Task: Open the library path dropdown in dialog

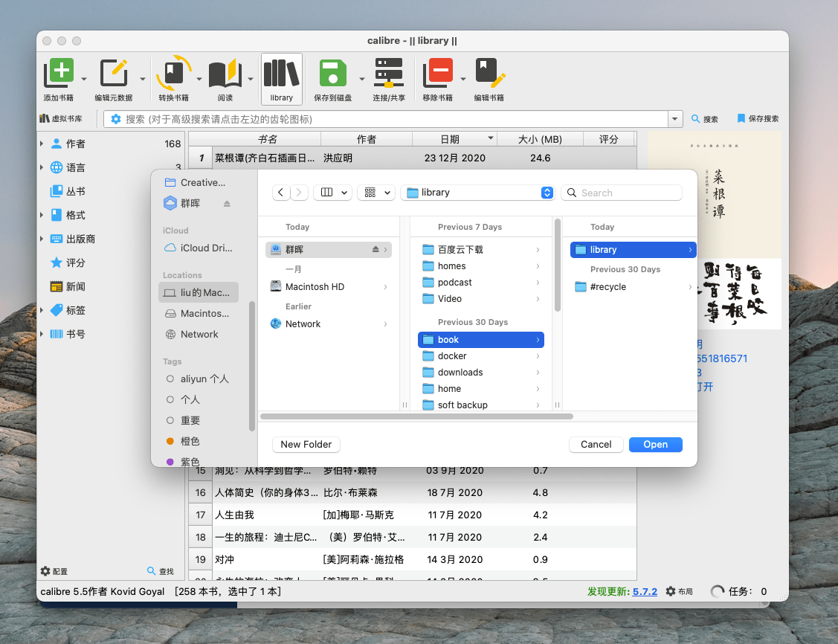Action: [547, 193]
